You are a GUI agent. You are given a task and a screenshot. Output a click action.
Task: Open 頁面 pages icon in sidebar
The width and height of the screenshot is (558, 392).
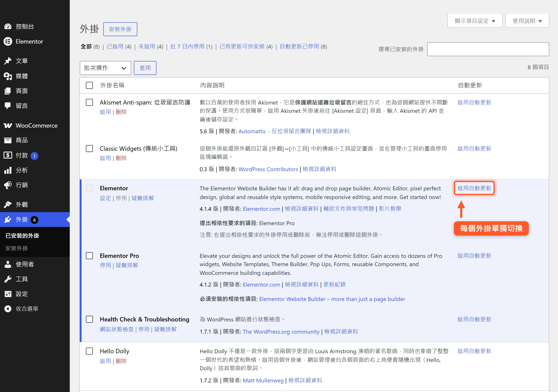click(8, 91)
